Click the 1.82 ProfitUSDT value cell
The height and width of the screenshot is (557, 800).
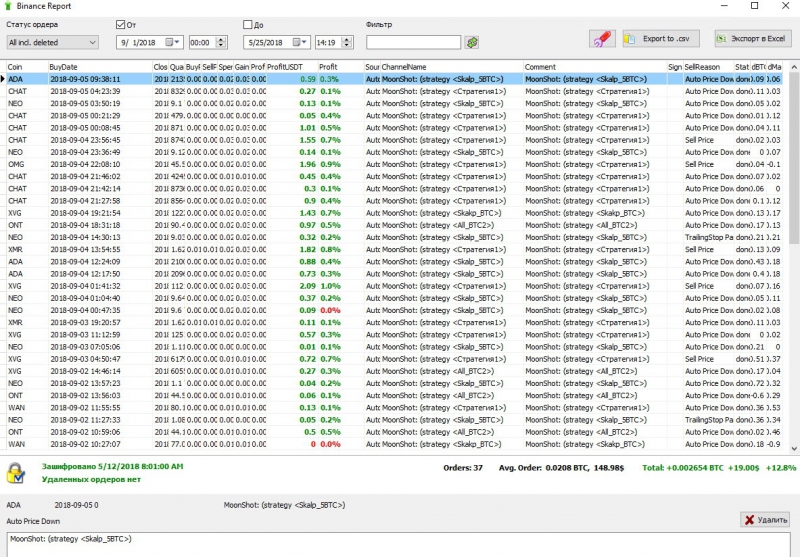tap(292, 249)
